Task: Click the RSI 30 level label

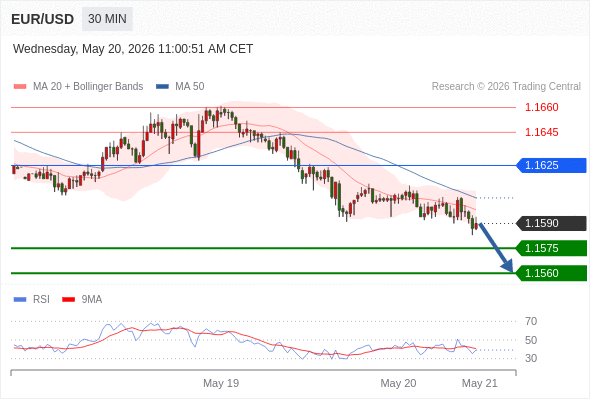Action: pos(531,358)
